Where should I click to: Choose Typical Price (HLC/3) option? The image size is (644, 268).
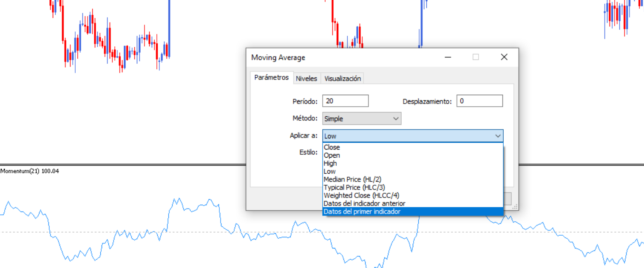413,187
